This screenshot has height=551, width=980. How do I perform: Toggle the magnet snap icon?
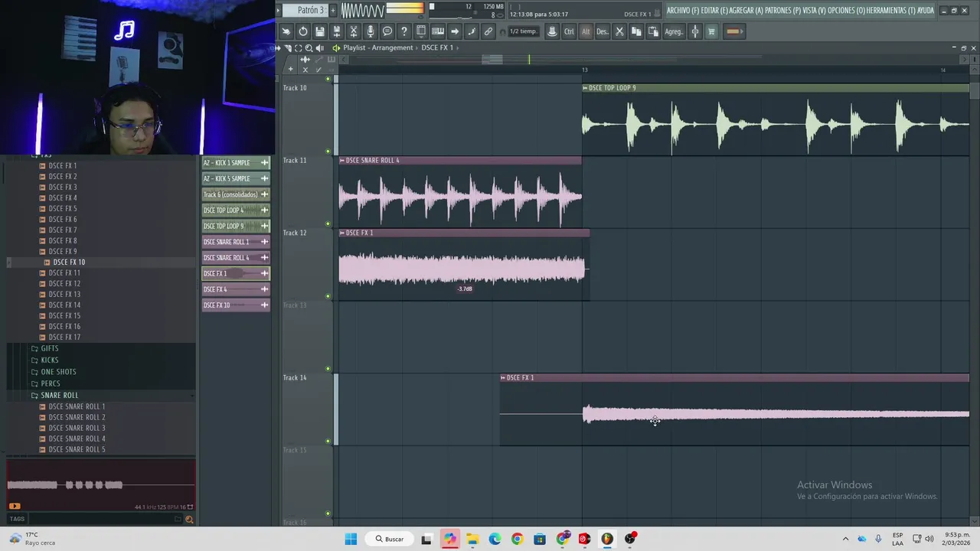(x=502, y=32)
